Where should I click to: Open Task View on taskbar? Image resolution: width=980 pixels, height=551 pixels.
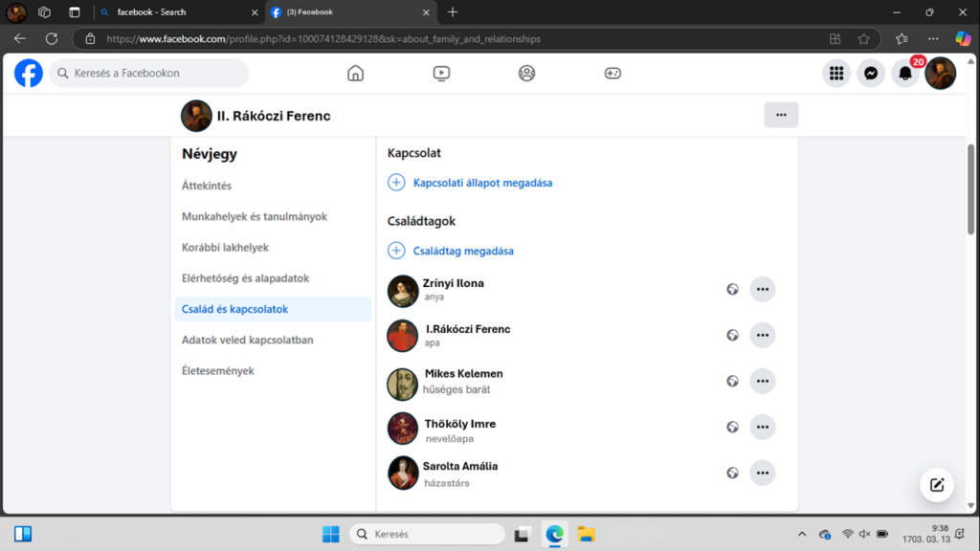point(522,534)
